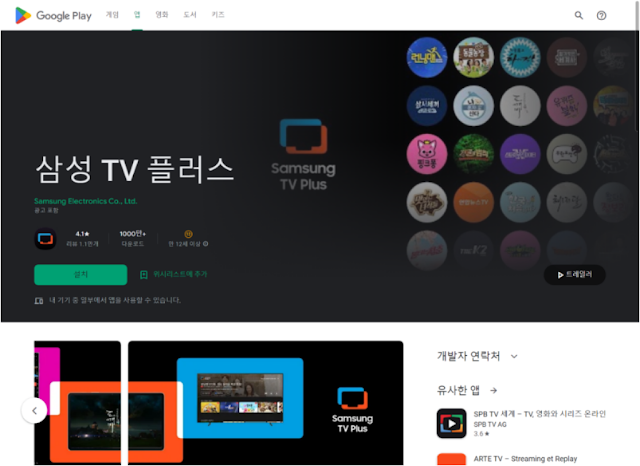Open the orange-framed screenshot thumbnail

click(78, 403)
